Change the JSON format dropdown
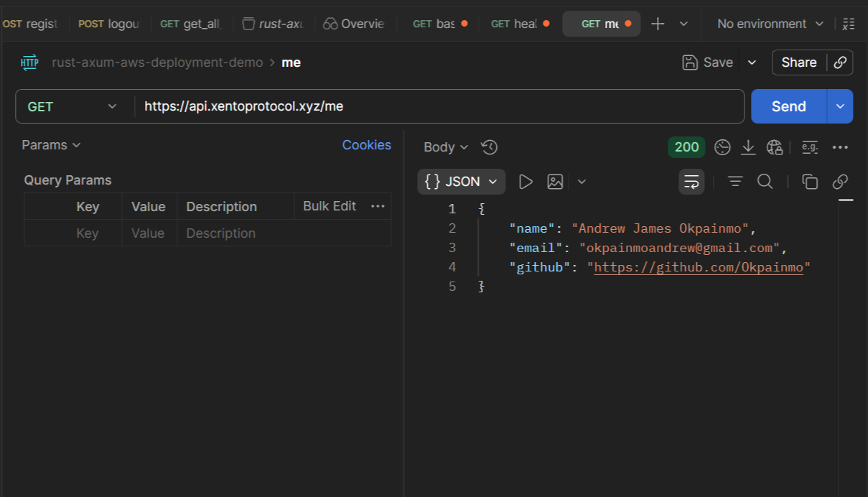The height and width of the screenshot is (497, 868). pyautogui.click(x=461, y=182)
